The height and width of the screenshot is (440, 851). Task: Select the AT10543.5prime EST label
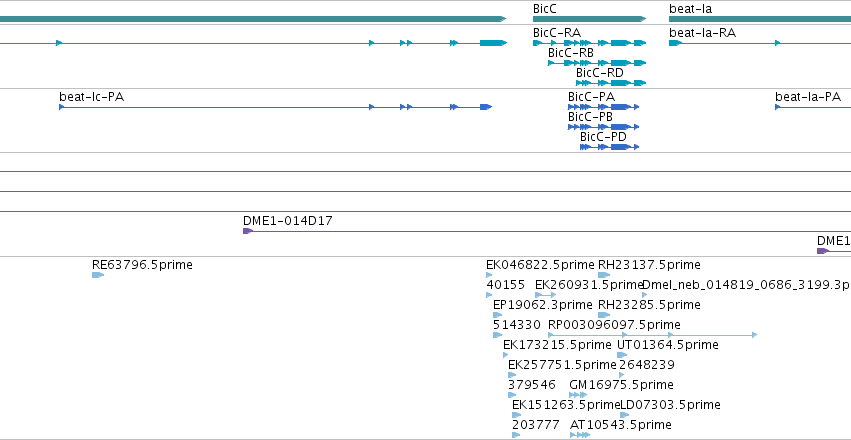tap(621, 424)
